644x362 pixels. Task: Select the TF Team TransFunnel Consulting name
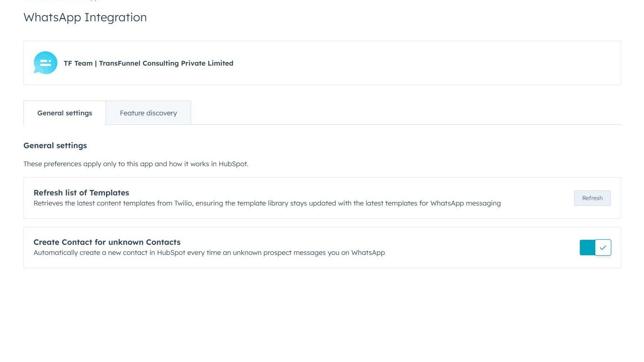pyautogui.click(x=148, y=63)
